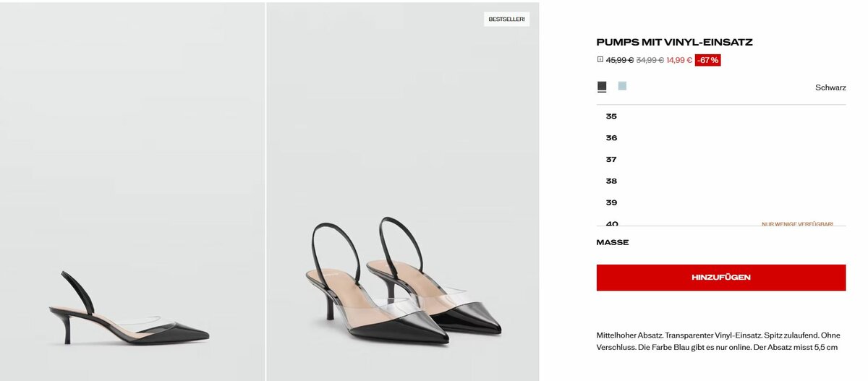Select the black color swatch
Viewport: 868px width, 381px height.
tap(602, 86)
